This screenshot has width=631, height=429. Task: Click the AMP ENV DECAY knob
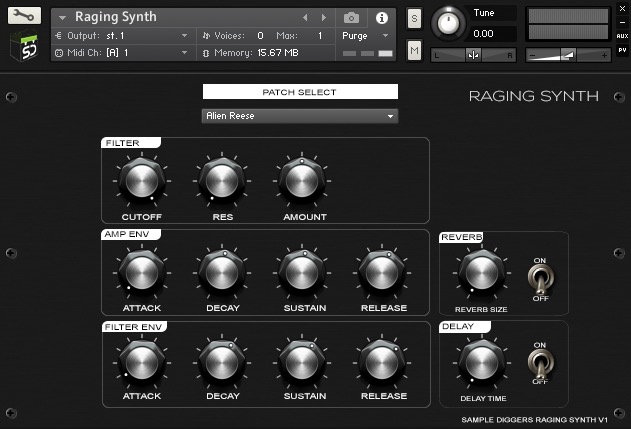click(x=222, y=273)
